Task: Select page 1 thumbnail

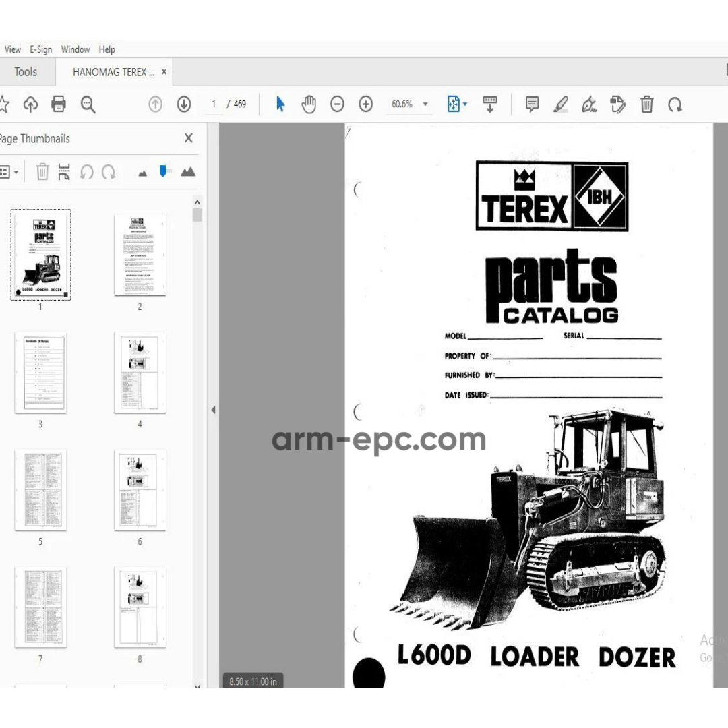Action: coord(41,254)
